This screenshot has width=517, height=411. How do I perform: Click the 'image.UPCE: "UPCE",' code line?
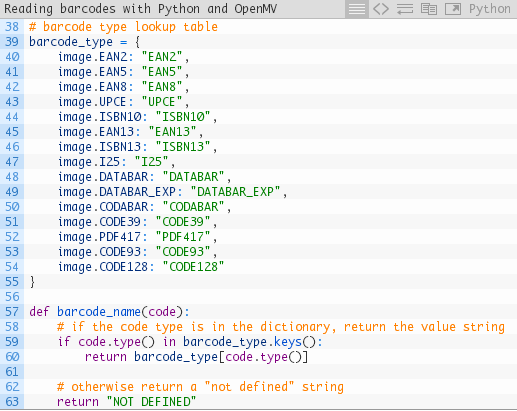click(x=124, y=102)
